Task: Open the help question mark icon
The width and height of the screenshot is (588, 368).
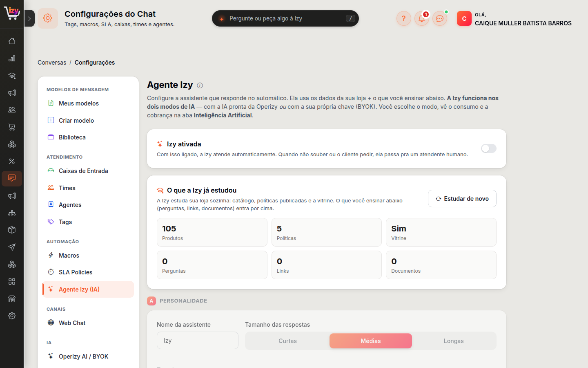Action: [403, 18]
